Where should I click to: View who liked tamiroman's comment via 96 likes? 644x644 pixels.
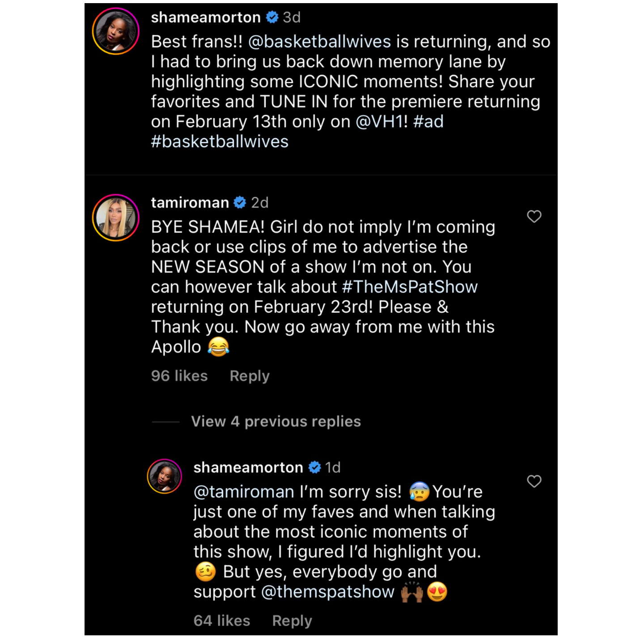pos(179,376)
